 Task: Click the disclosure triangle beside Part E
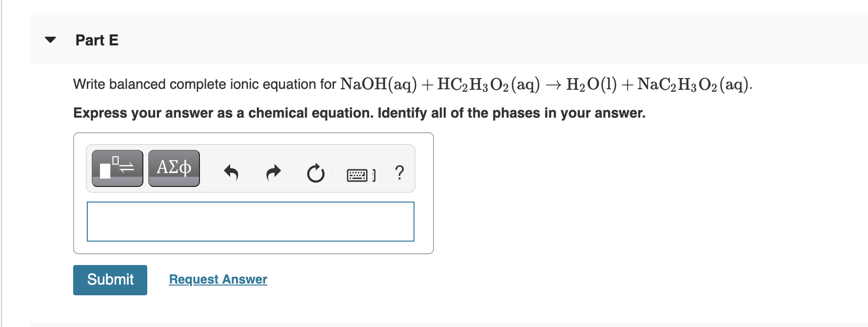pyautogui.click(x=51, y=40)
